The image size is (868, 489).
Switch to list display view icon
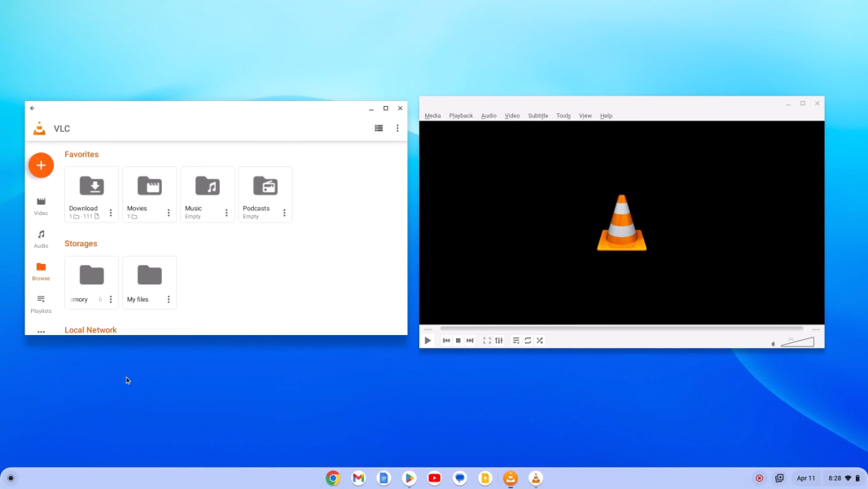coord(379,128)
